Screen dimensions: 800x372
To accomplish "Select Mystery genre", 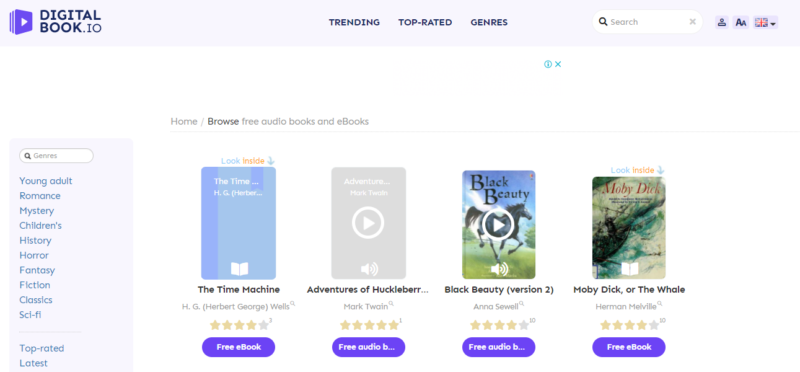I will [x=37, y=211].
